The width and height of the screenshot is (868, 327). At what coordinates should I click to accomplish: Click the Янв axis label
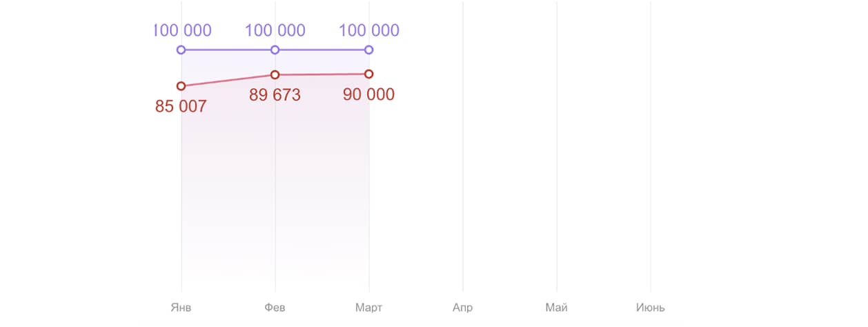(x=181, y=308)
